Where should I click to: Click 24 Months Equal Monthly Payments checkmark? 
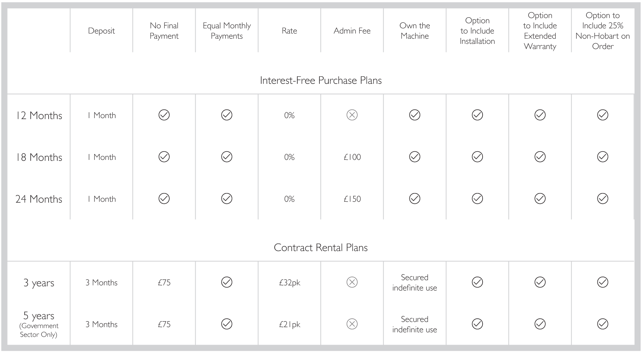click(x=227, y=199)
